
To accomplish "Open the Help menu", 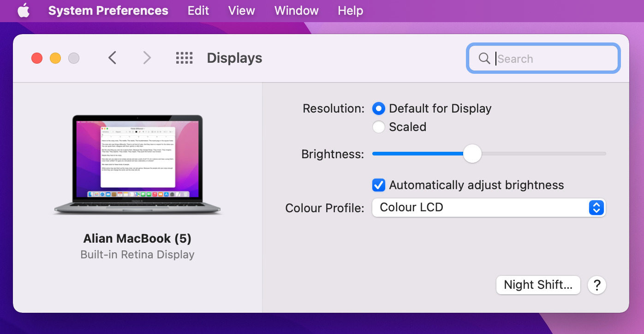I will coord(351,11).
